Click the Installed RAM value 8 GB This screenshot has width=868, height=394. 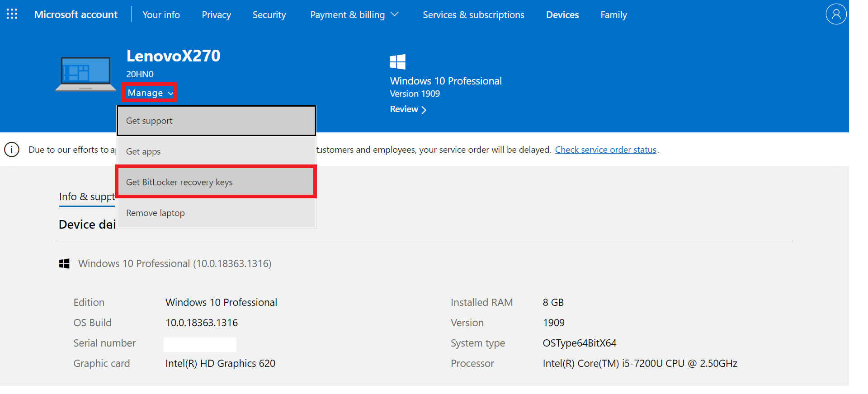(x=553, y=302)
